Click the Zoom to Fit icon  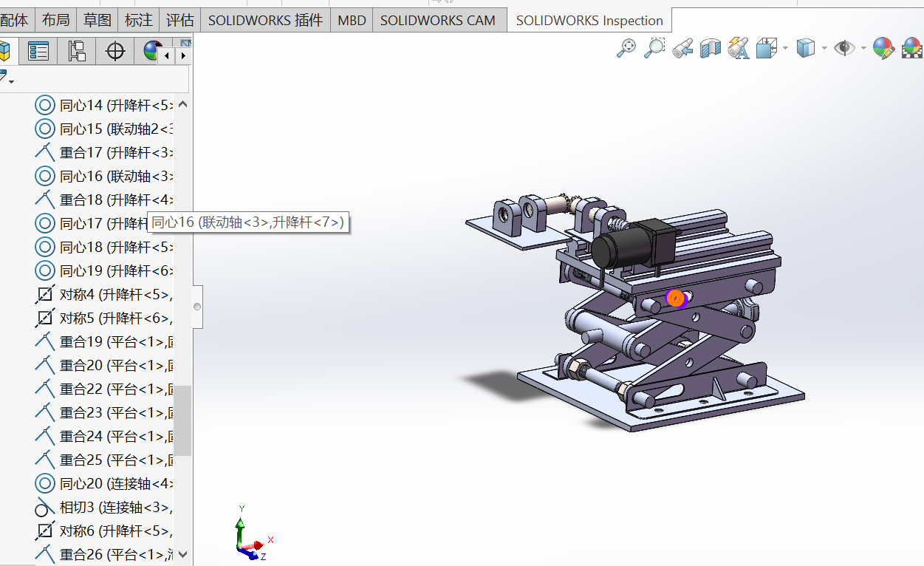coord(626,48)
